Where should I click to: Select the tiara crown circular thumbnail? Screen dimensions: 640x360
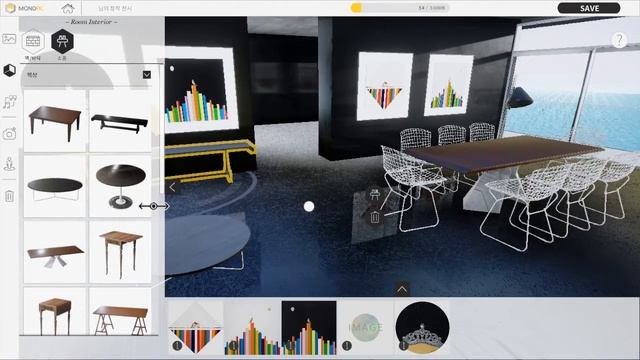[x=422, y=328]
